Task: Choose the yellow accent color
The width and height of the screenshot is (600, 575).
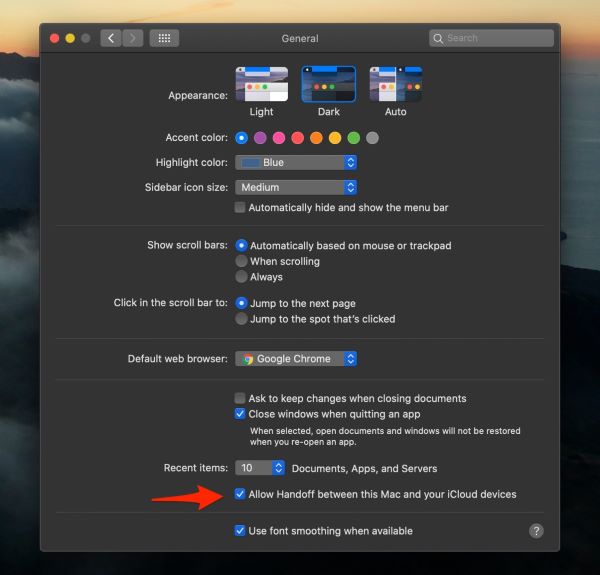Action: coord(335,138)
